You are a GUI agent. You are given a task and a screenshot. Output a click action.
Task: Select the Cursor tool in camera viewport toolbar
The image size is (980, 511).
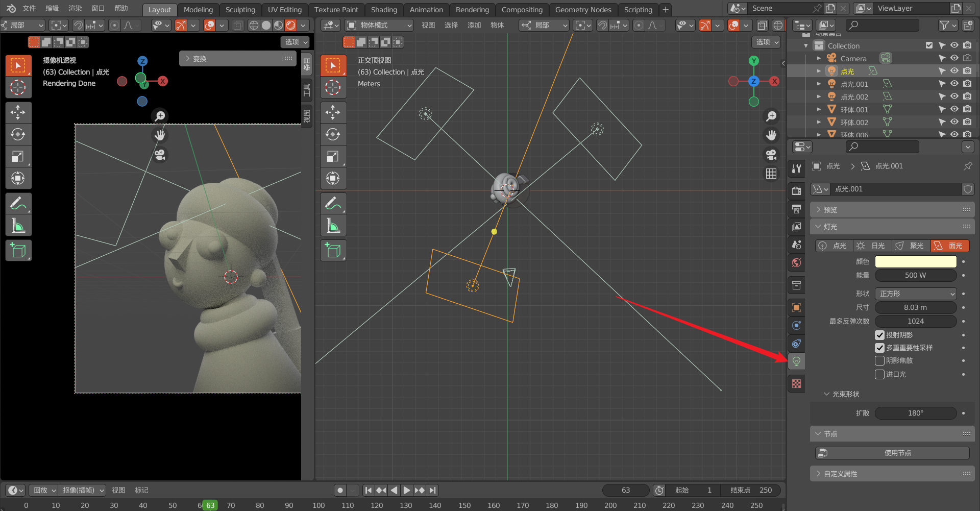click(18, 87)
